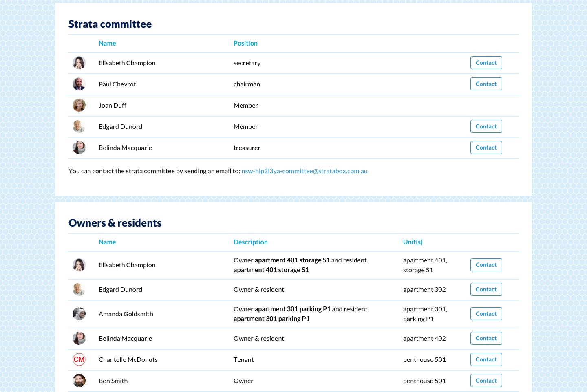Click the Position column header
This screenshot has height=392, width=587.
coord(245,43)
